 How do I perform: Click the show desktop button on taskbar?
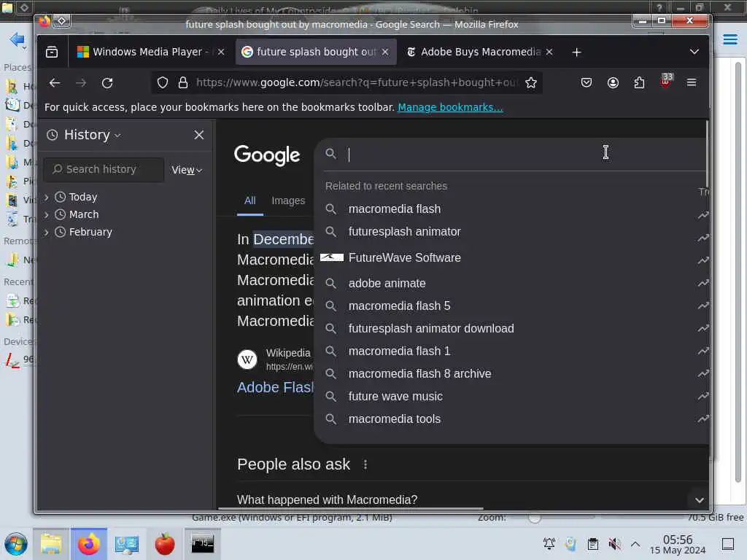(x=728, y=544)
